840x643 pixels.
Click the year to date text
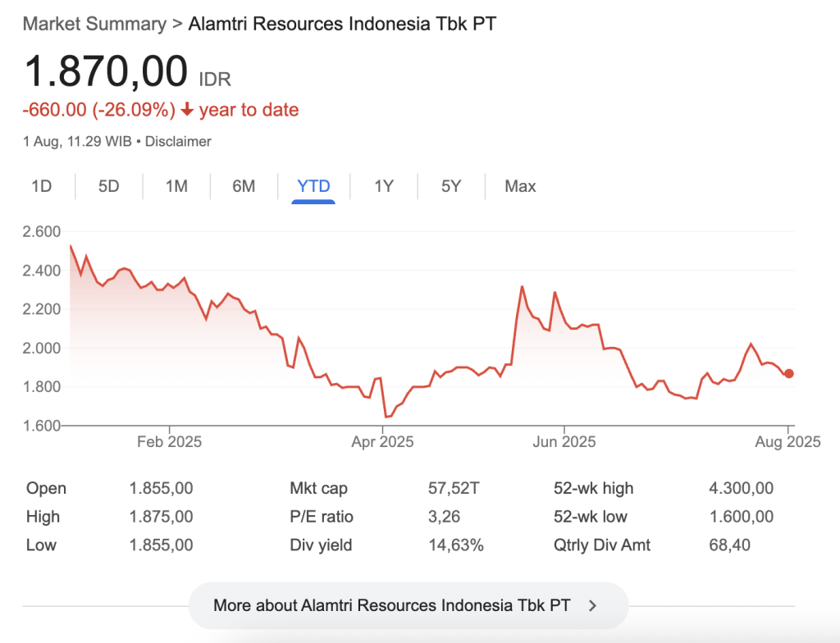(249, 110)
